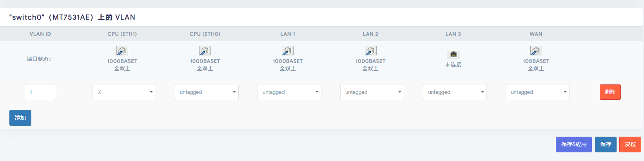Click the 添加 button to add VLAN
This screenshot has height=161, width=644.
coord(20,118)
